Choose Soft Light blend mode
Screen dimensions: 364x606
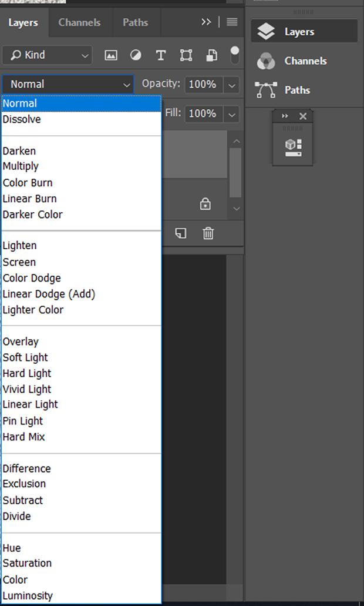82,357
